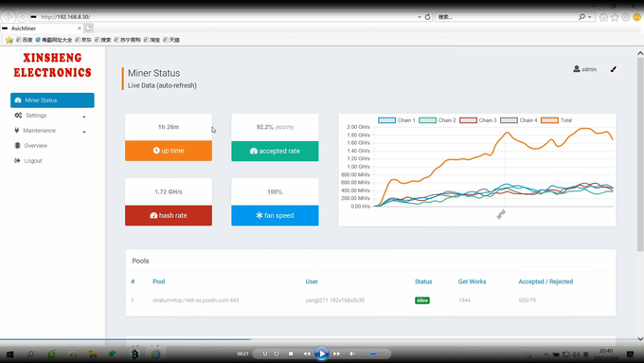This screenshot has width=644, height=363.
Task: Open Windows Start menu icon
Action: tap(9, 354)
